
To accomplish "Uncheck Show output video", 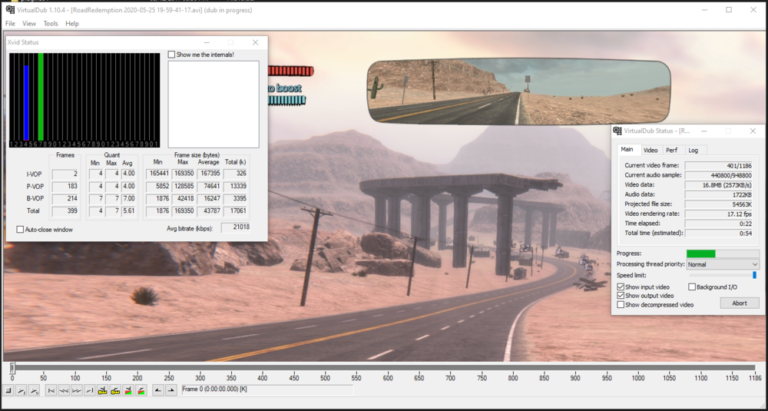I will (621, 296).
